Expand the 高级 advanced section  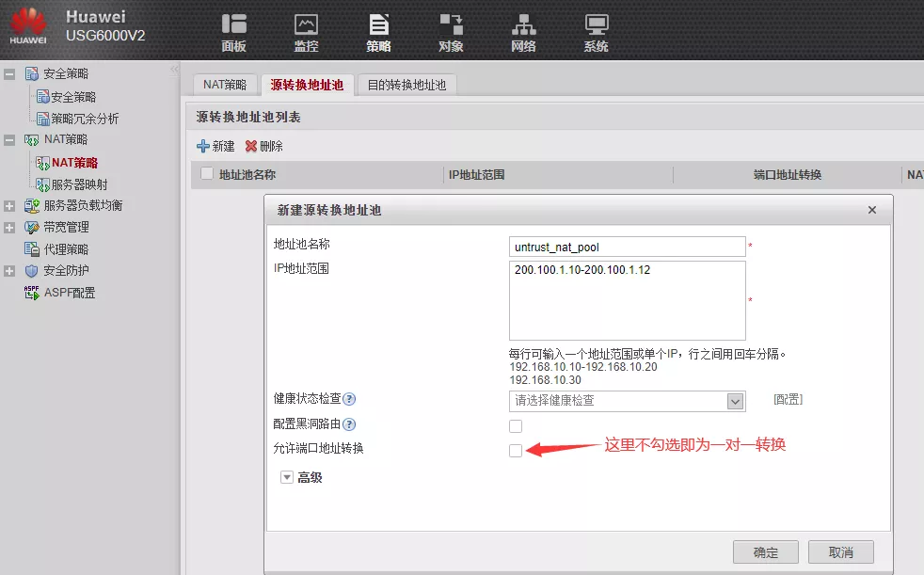click(287, 478)
